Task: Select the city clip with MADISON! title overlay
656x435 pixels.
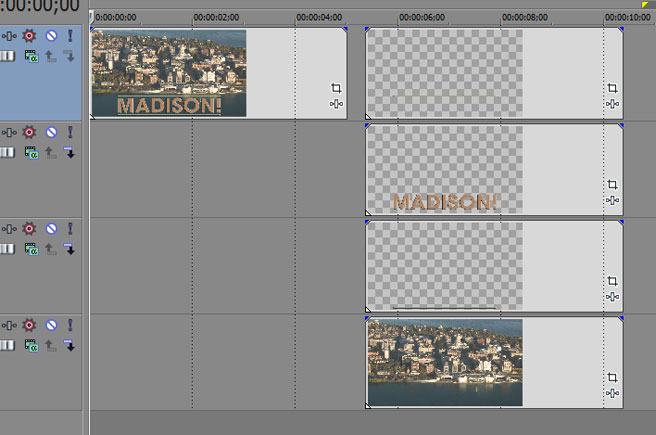Action: [x=218, y=73]
